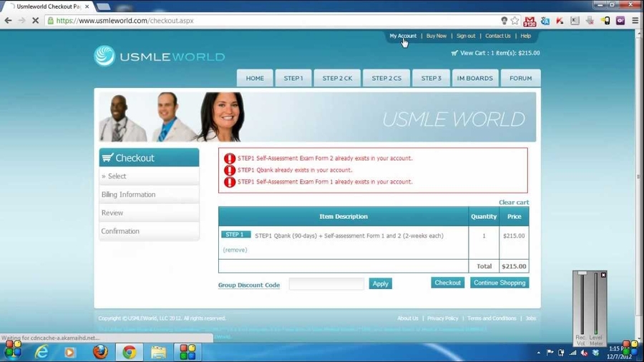This screenshot has width=644, height=362.
Task: Open the STEP 3 navigation tab
Action: [x=431, y=78]
